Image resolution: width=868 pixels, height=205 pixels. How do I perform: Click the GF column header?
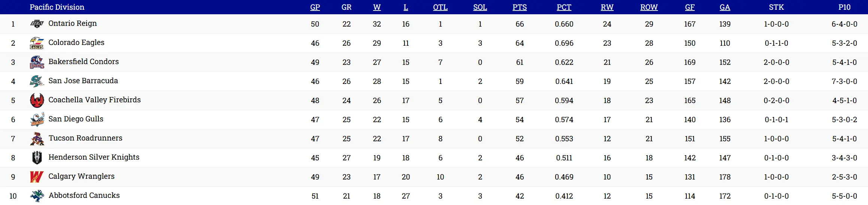(x=690, y=7)
